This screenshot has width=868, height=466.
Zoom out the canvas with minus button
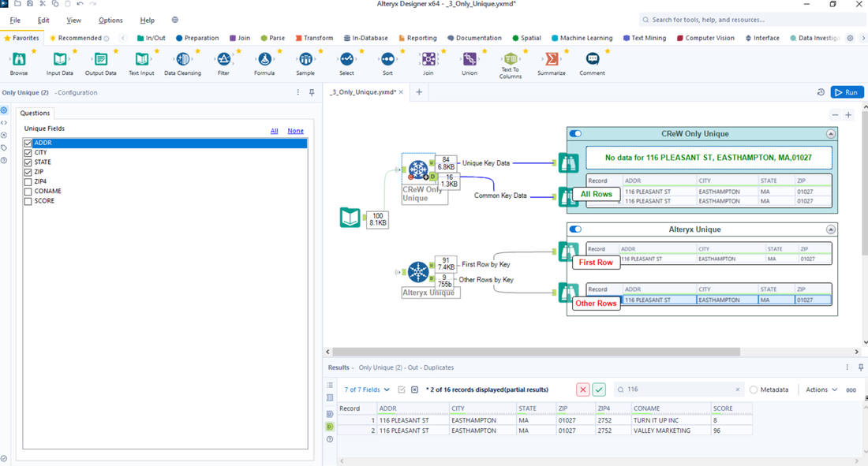[835, 115]
